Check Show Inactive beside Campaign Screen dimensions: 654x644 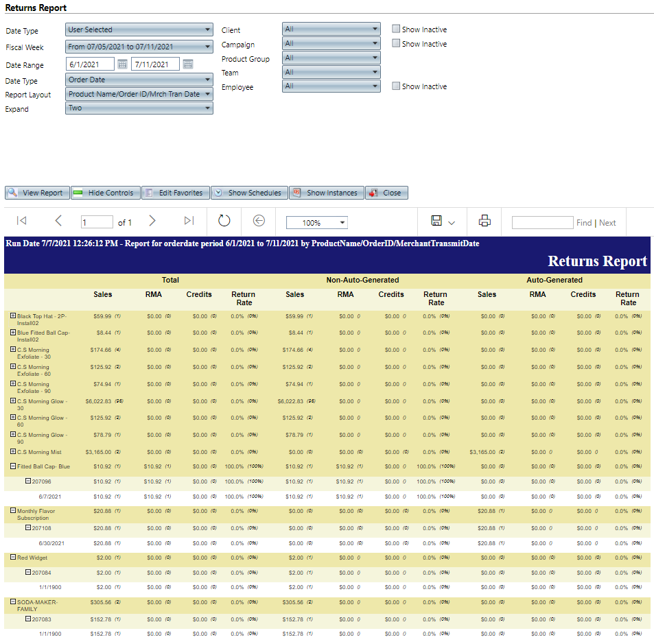pyautogui.click(x=396, y=43)
